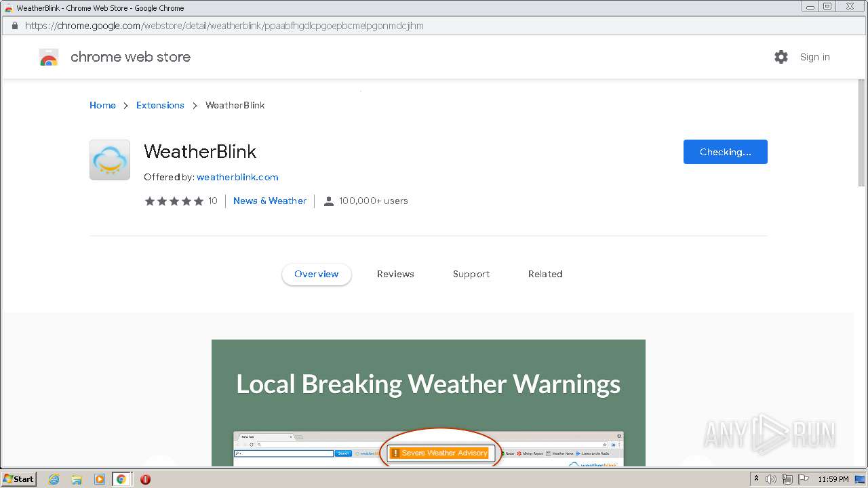Click the Show desktop tray icon

860,479
